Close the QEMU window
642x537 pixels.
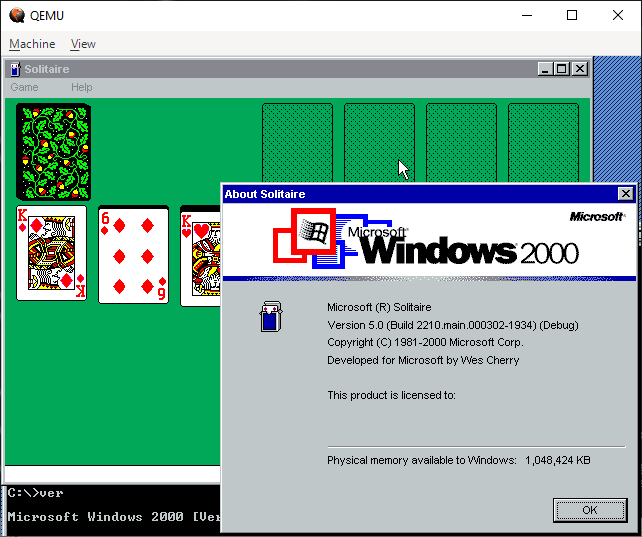coord(617,16)
